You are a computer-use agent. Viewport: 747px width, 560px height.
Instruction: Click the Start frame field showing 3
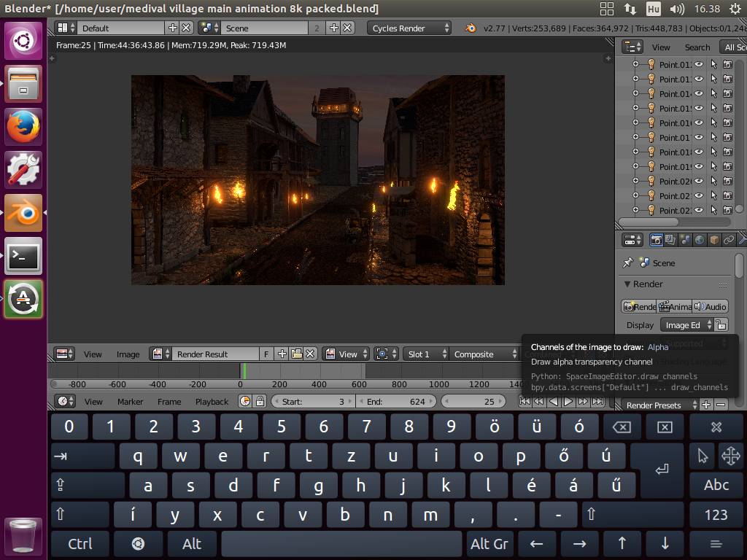point(313,402)
